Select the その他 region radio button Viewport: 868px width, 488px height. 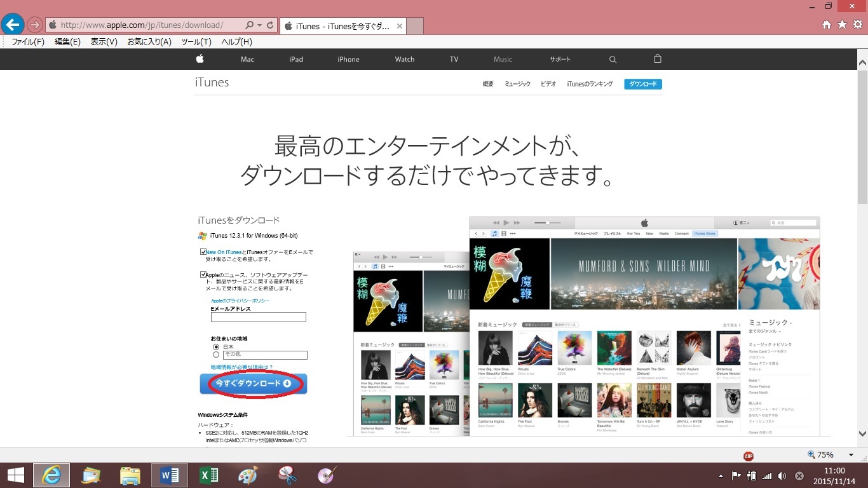216,355
